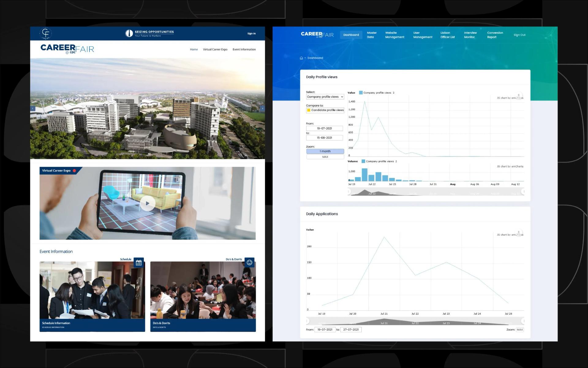Open User Management menu
Image resolution: width=588 pixels, height=368 pixels.
[x=423, y=35]
